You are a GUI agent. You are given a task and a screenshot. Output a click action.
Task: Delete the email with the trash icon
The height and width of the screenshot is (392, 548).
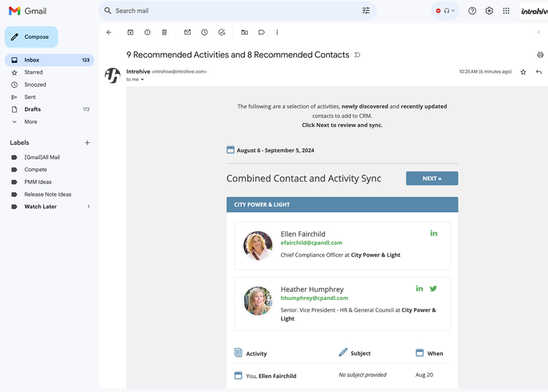(164, 32)
